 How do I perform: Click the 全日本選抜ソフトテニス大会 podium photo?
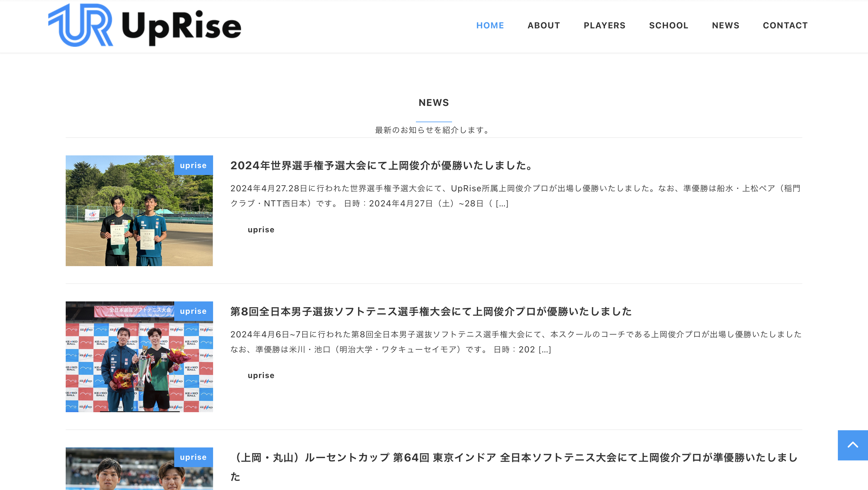click(x=139, y=356)
